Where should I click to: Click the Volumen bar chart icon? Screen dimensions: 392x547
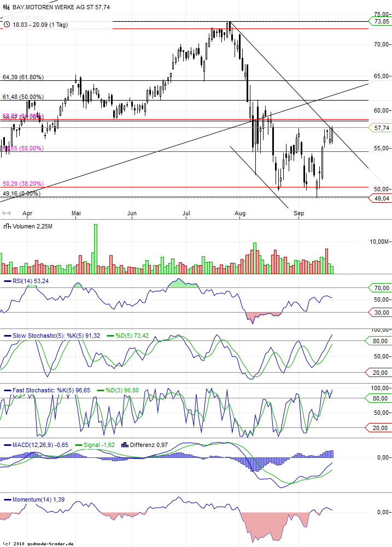click(7, 226)
